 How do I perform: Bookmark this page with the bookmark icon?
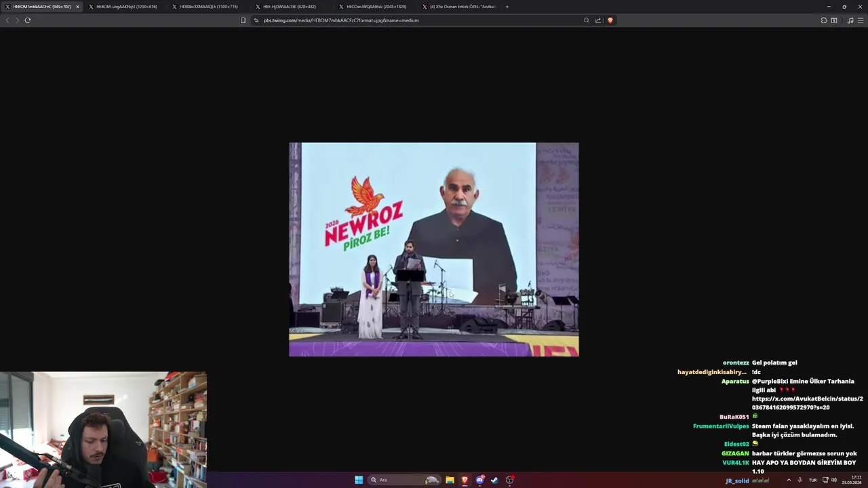(243, 20)
